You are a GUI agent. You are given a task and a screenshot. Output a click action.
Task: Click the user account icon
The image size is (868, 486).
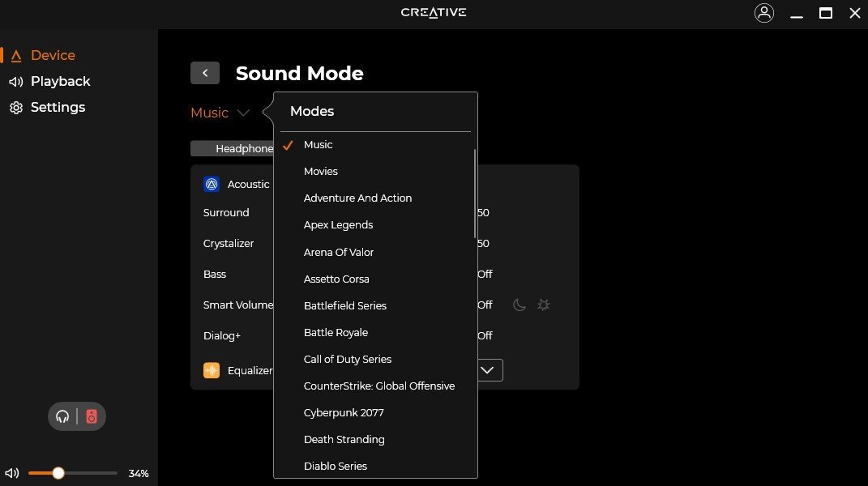(x=764, y=12)
